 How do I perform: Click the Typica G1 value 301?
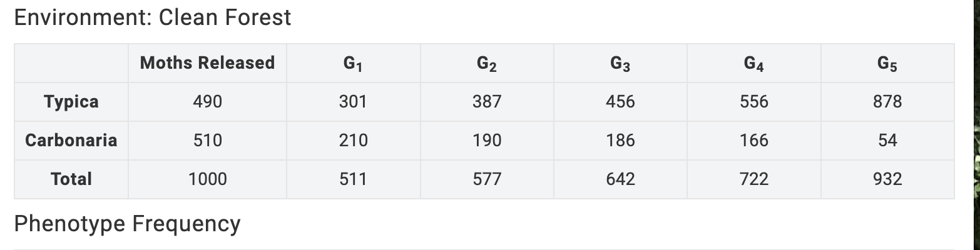(x=353, y=102)
